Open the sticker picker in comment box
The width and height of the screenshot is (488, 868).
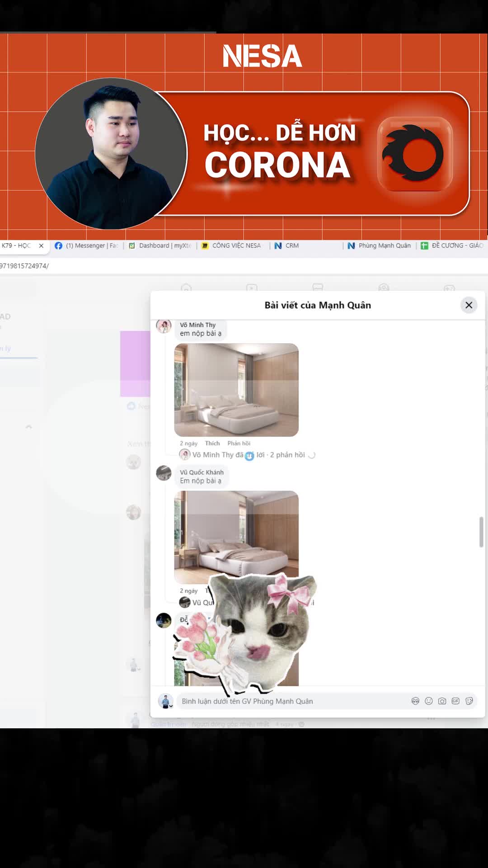(469, 701)
